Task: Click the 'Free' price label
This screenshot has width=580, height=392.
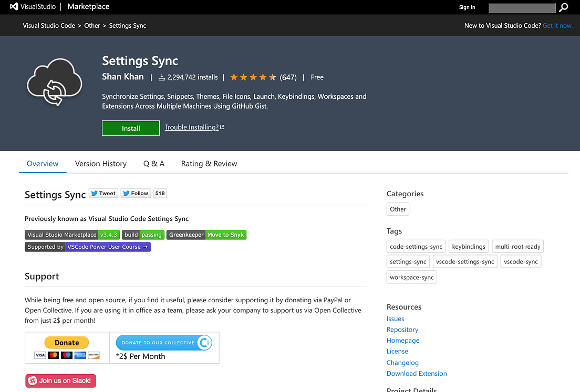Action: coord(317,77)
